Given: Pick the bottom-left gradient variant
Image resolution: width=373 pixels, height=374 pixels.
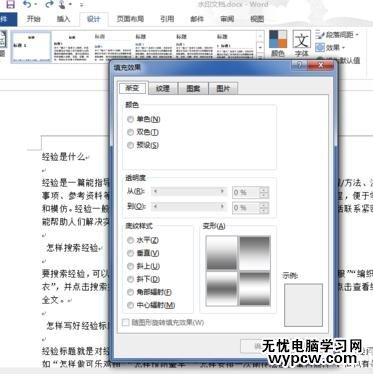Looking at the screenshot, I should coord(222,289).
